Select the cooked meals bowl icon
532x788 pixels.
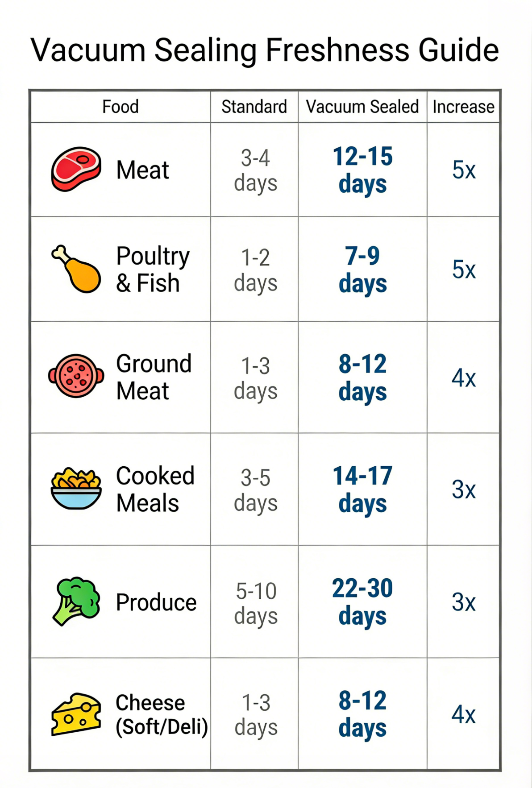pyautogui.click(x=76, y=489)
